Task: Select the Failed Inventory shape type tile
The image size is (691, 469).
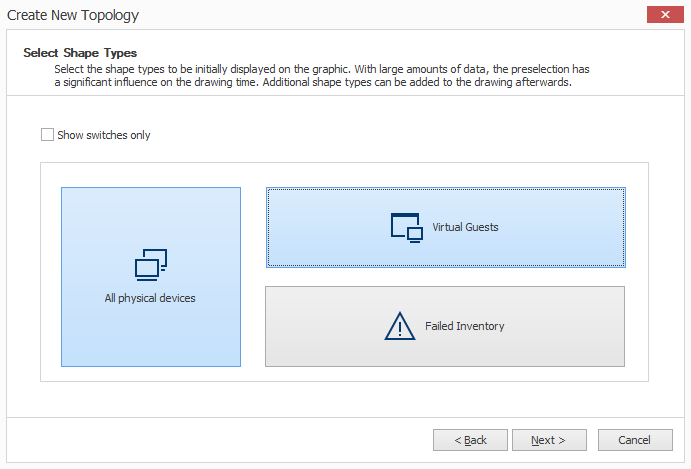Action: pyautogui.click(x=445, y=326)
